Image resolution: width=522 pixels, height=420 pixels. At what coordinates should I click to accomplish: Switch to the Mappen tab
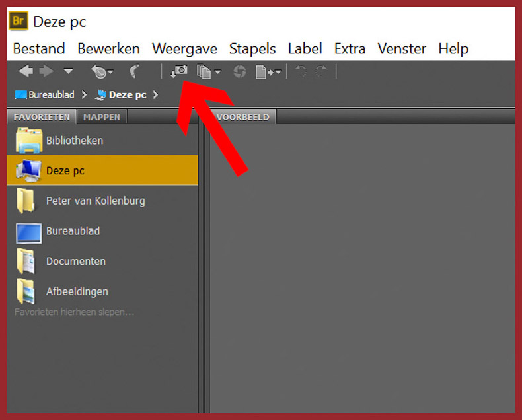102,117
